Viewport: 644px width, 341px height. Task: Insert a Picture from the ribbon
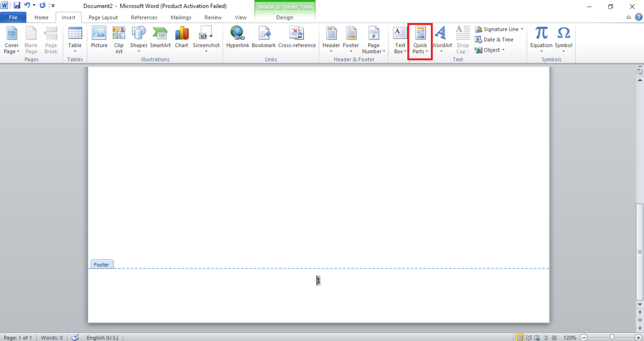coord(99,38)
